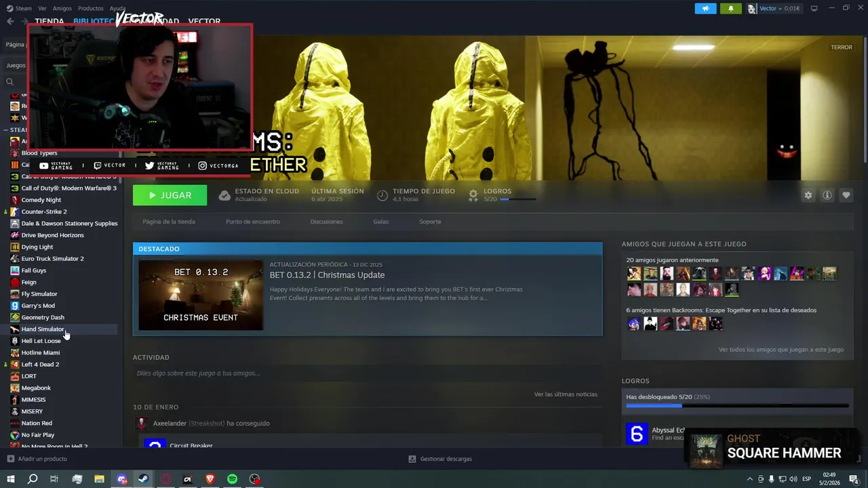This screenshot has width=868, height=488.
Task: Open Ver todos los amigos que juegan link
Action: [781, 350]
